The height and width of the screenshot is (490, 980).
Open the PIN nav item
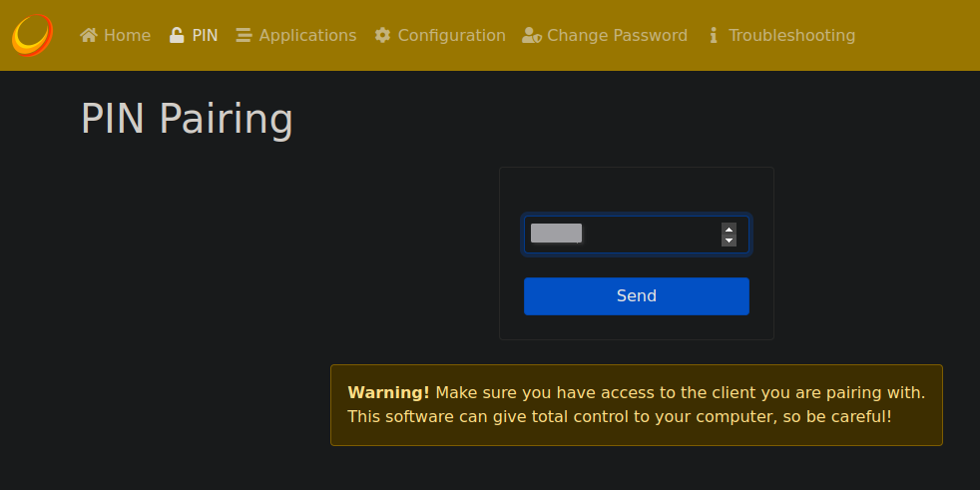(194, 36)
